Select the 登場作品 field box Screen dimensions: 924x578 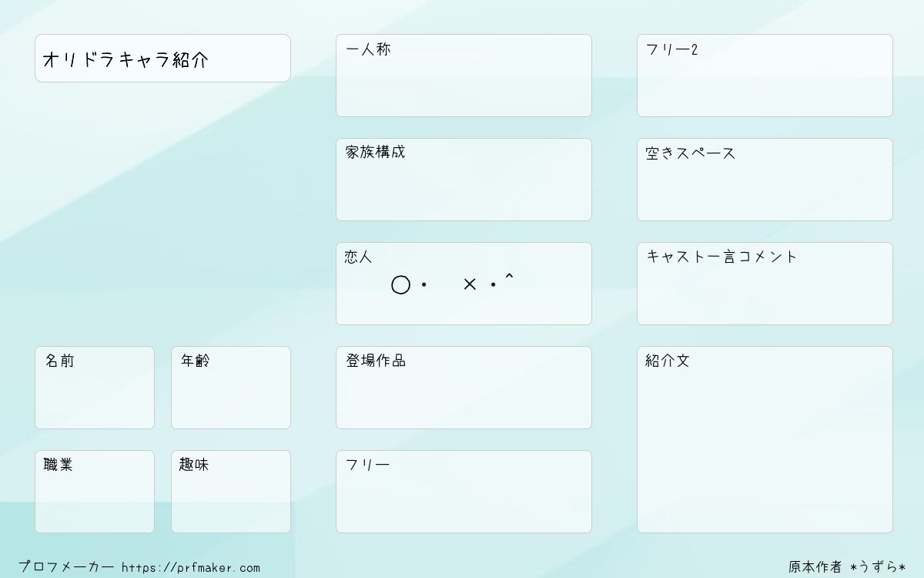[464, 388]
